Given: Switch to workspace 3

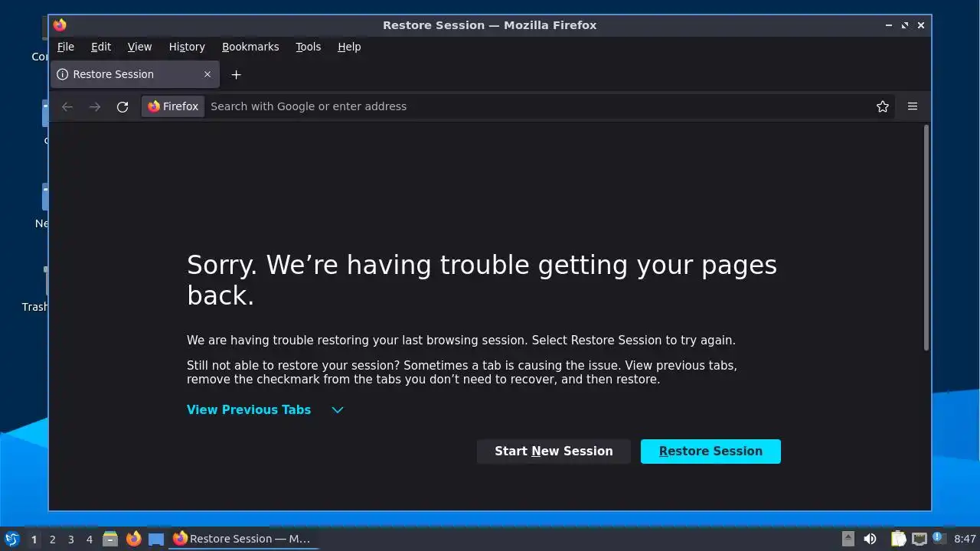Looking at the screenshot, I should coord(70,540).
